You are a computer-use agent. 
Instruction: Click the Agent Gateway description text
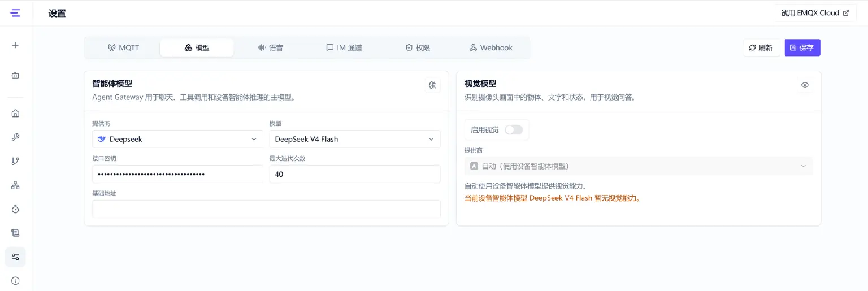click(194, 97)
